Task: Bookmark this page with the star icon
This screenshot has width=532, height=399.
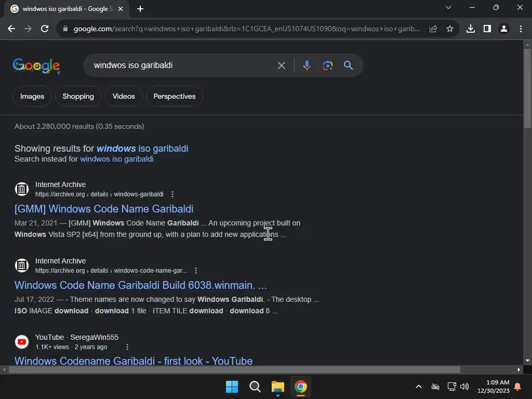Action: pyautogui.click(x=450, y=29)
